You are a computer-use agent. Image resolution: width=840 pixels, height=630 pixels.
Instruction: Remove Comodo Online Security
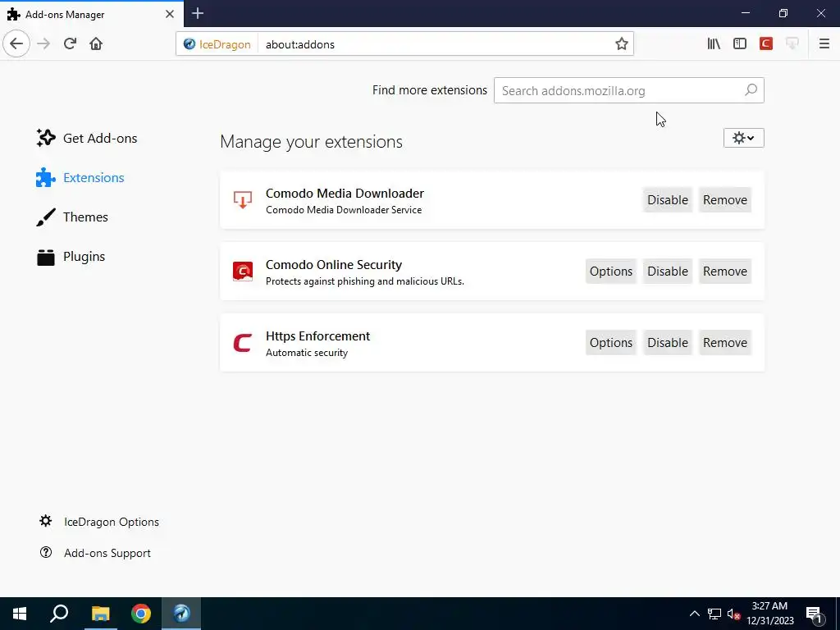pyautogui.click(x=725, y=271)
